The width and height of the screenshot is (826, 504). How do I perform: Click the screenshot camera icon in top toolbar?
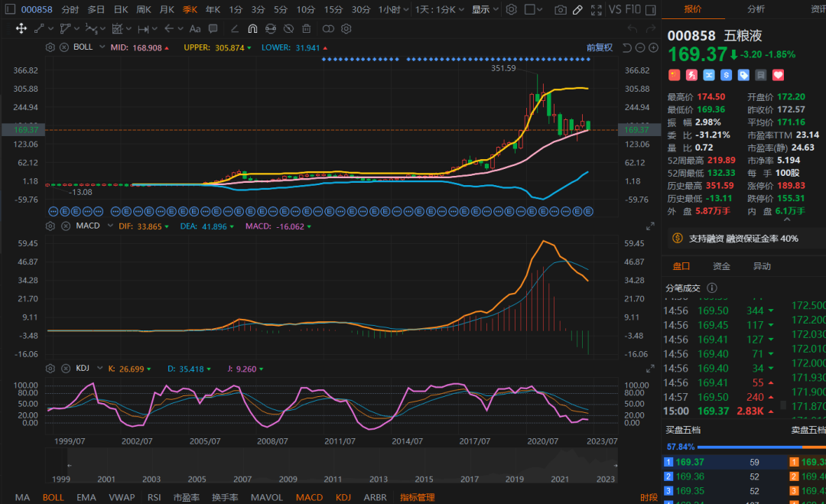[561, 10]
